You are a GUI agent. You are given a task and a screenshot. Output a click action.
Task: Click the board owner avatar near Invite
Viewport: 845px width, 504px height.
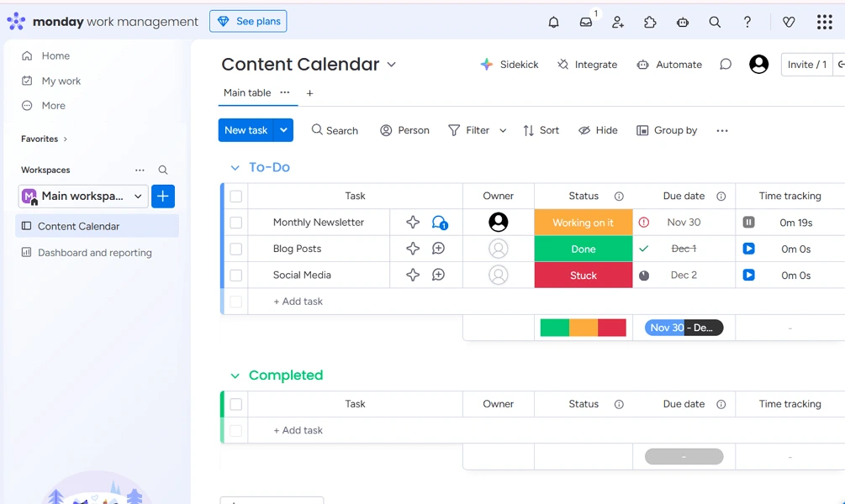[758, 65]
